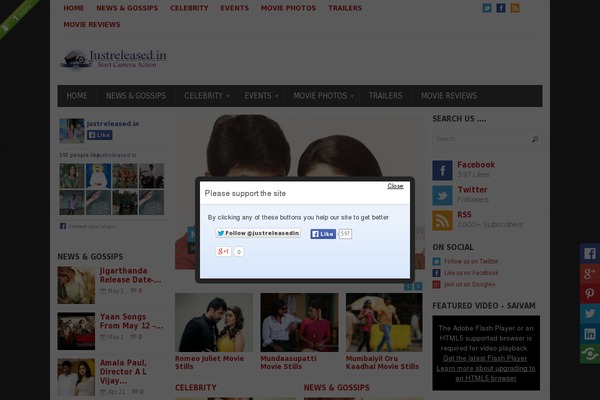Click Follow us on Twitter link
The width and height of the screenshot is (600, 400).
click(471, 261)
